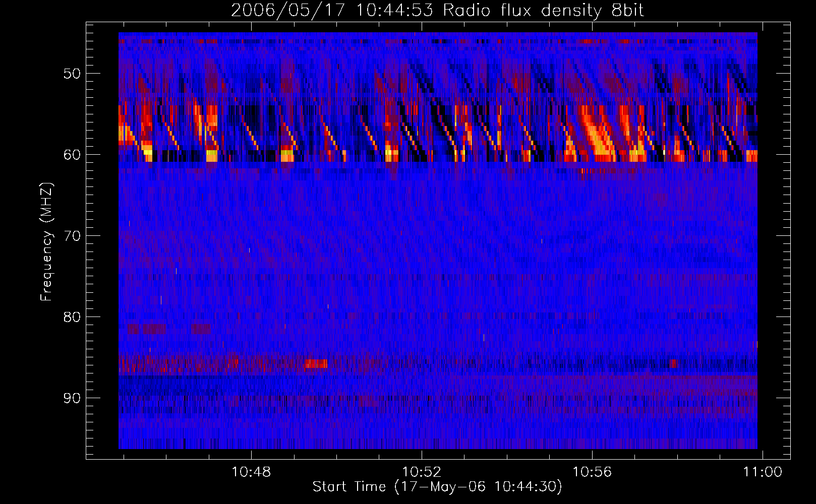Click the 'Start Time (17-May-06 10:44:30)' label
Screen dimensions: 816x504
pyautogui.click(x=437, y=487)
